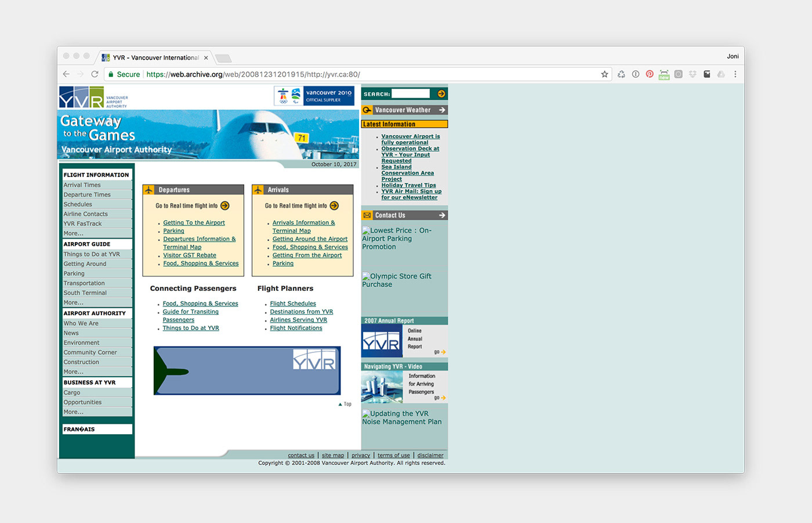Click Getting To the Airport link
812x523 pixels.
[194, 223]
